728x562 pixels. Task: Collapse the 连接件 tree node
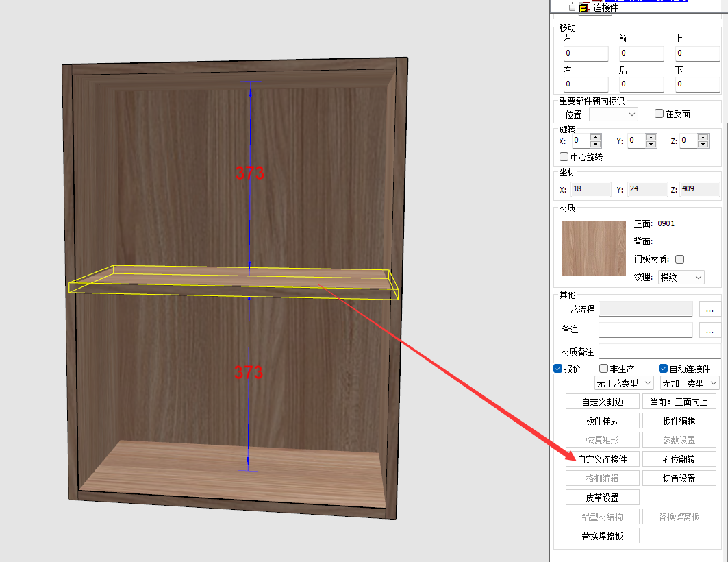click(x=572, y=8)
